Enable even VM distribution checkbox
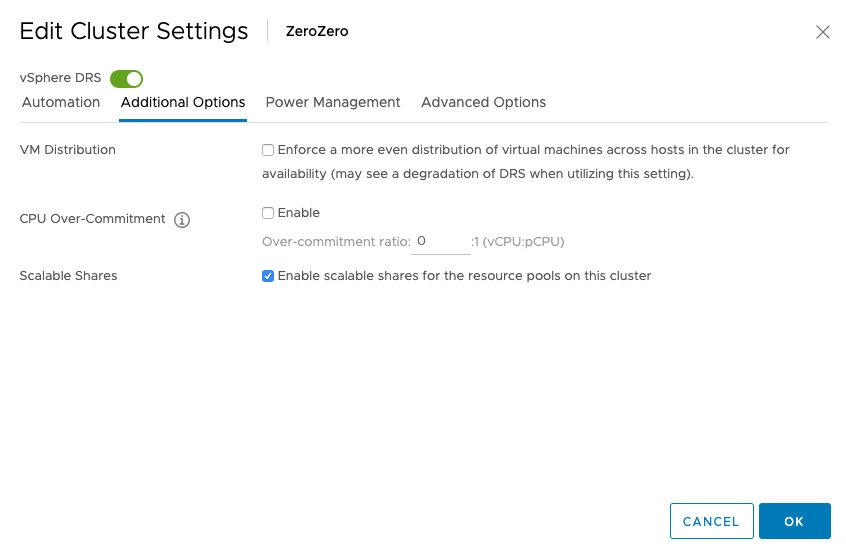Screen dimensions: 846x549 coord(268,150)
